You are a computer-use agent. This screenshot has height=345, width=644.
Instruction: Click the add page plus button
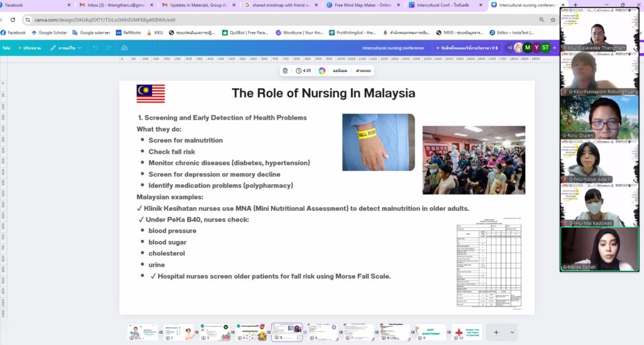[x=496, y=332]
